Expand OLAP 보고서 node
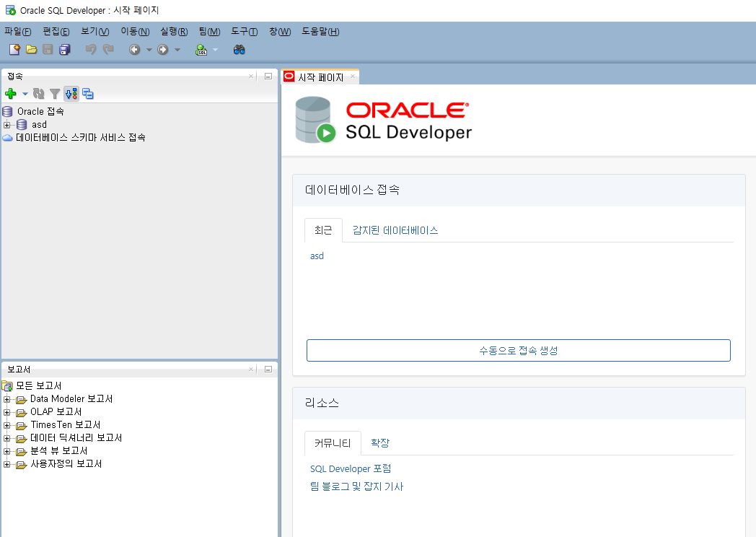 pos(6,412)
